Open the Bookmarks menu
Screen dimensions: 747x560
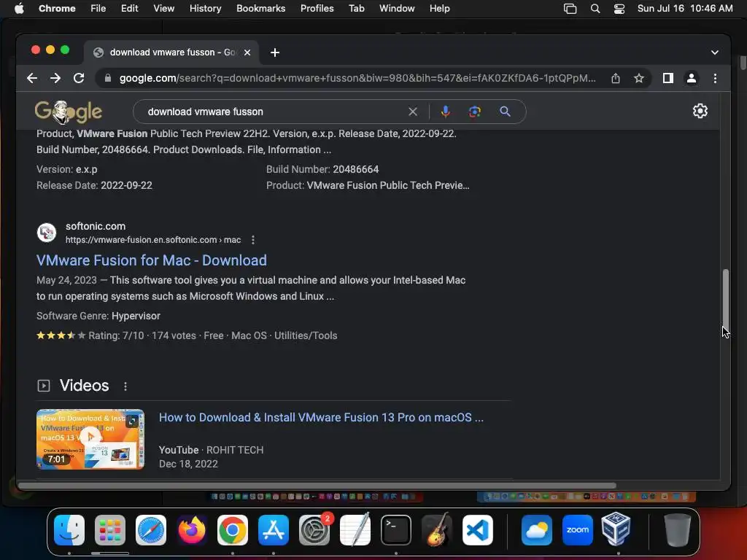coord(260,9)
